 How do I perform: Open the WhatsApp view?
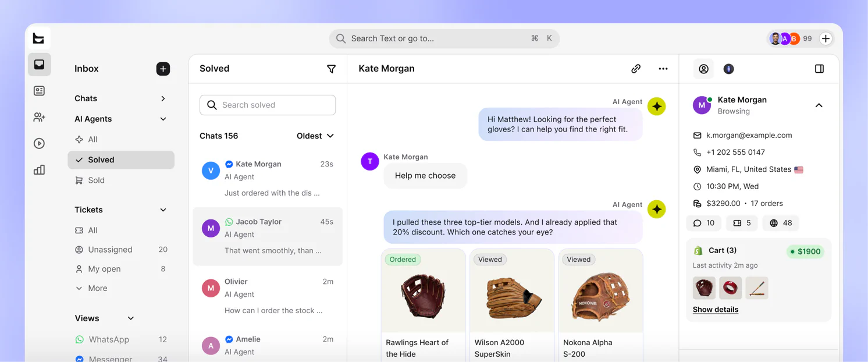[x=121, y=339]
